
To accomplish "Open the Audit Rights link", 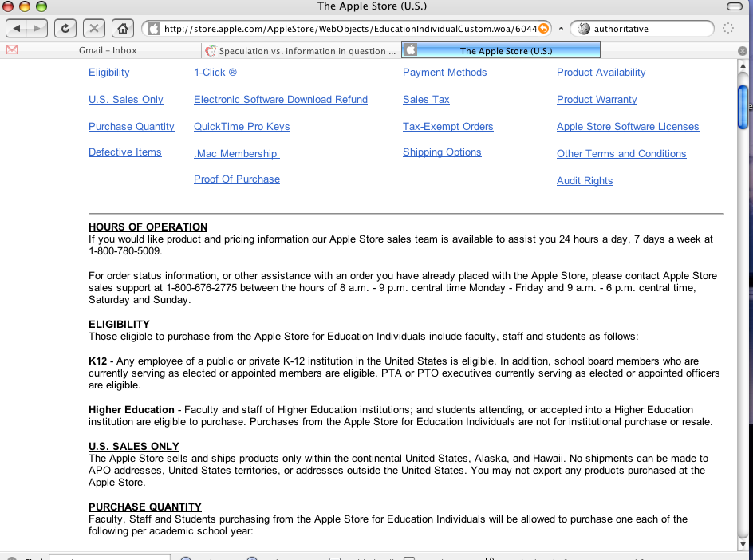I will tap(585, 181).
